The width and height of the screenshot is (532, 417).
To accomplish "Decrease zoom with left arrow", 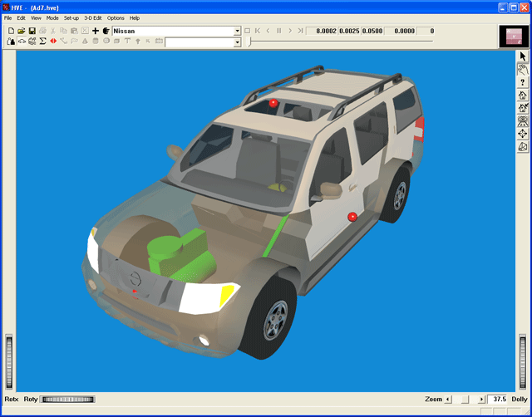I will coord(448,400).
